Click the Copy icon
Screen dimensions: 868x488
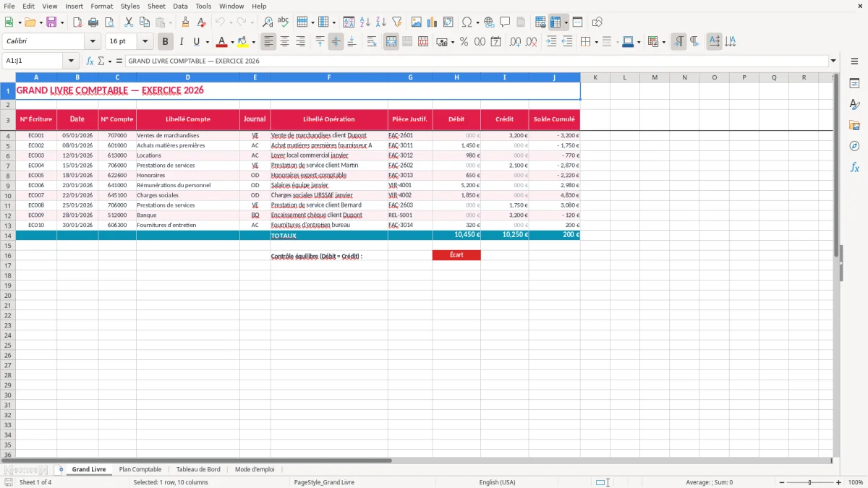(x=145, y=22)
